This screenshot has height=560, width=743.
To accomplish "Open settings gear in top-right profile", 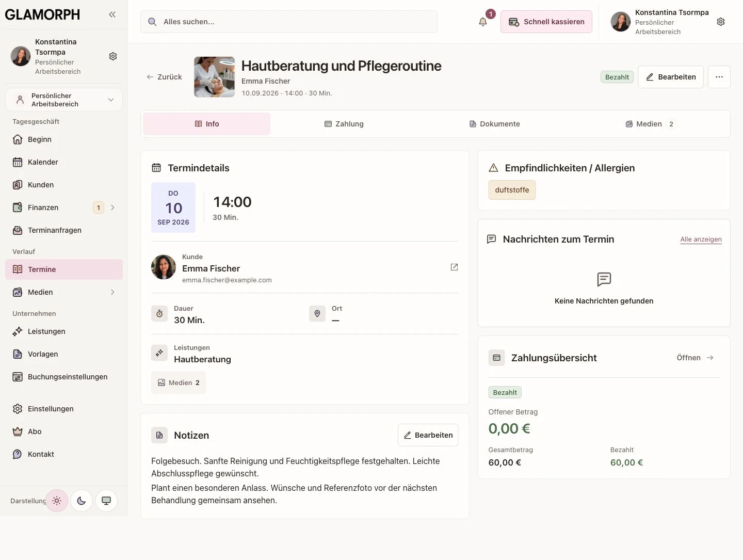I will 721,22.
